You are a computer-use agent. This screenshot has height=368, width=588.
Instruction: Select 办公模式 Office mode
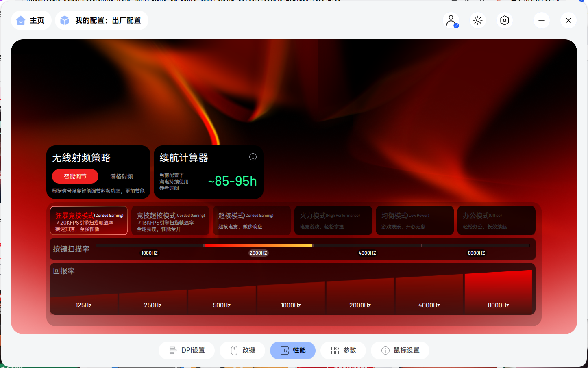tap(497, 221)
